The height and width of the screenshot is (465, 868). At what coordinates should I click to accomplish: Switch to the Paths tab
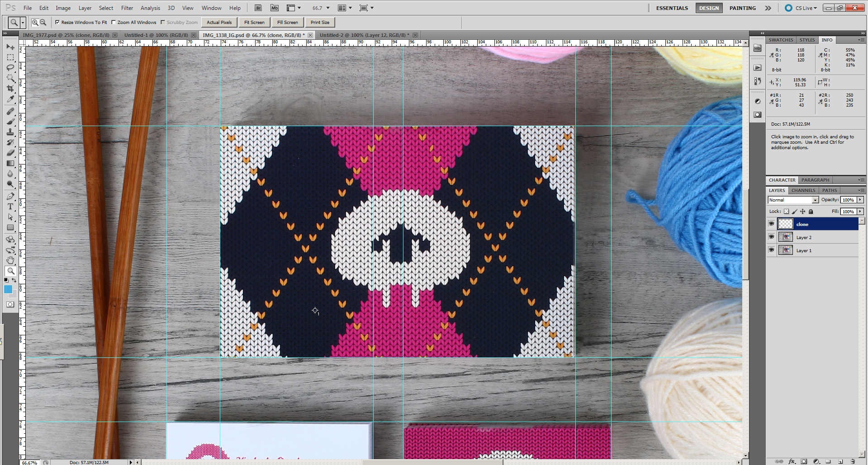coord(830,190)
